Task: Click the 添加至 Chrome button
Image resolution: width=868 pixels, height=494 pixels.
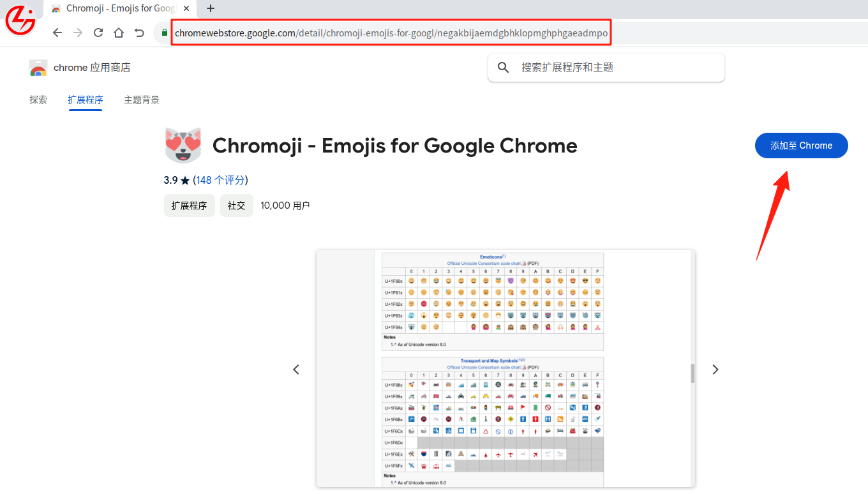Action: coord(802,146)
